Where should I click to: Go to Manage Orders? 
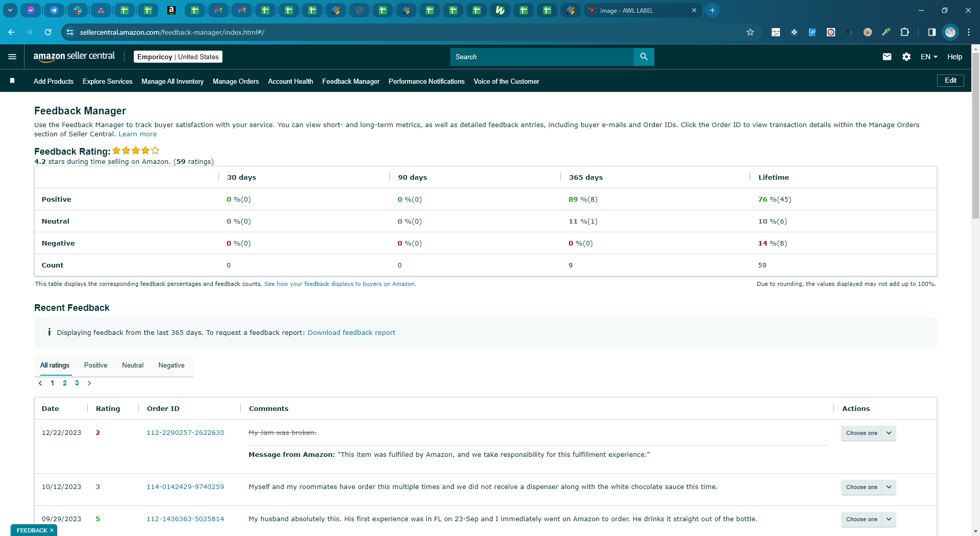pyautogui.click(x=236, y=81)
